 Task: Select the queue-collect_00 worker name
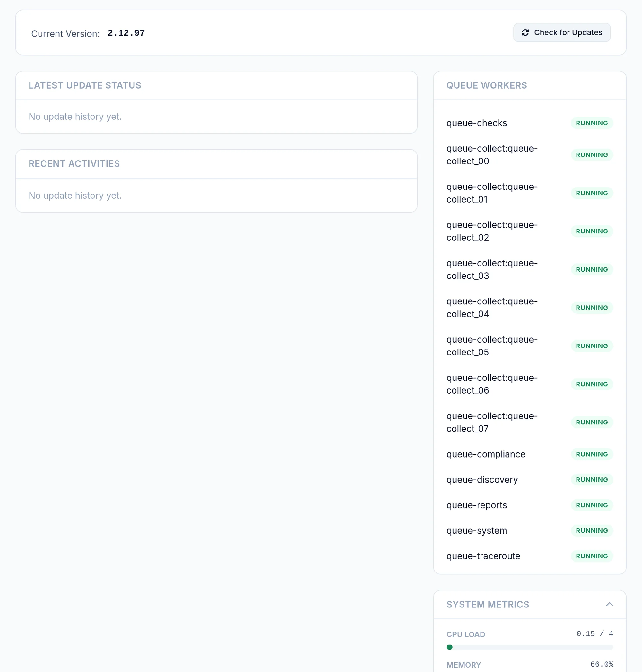(x=492, y=155)
